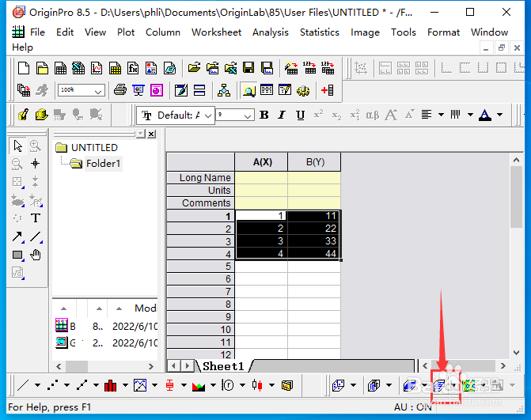
Task: Click the Import Single ASCII icon
Action: coord(309,68)
